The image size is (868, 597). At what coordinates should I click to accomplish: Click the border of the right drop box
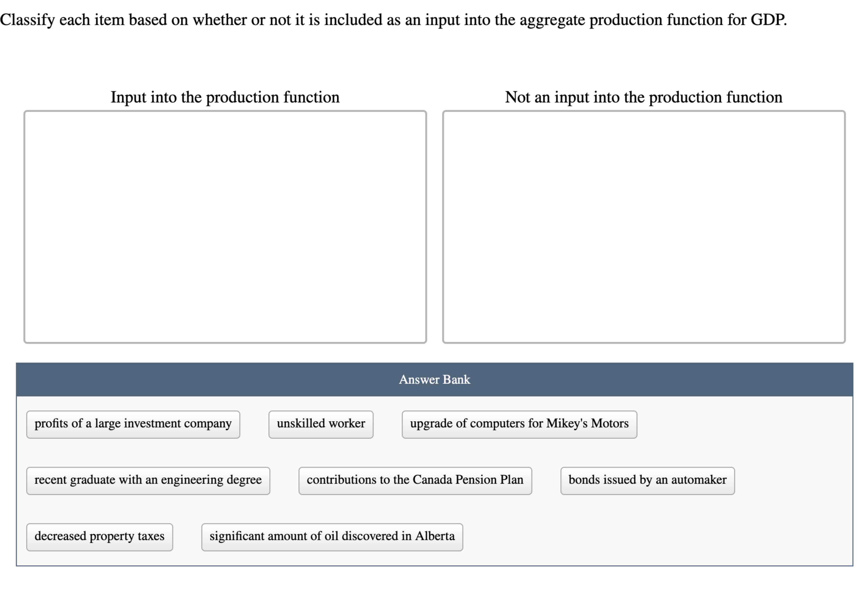(643, 111)
